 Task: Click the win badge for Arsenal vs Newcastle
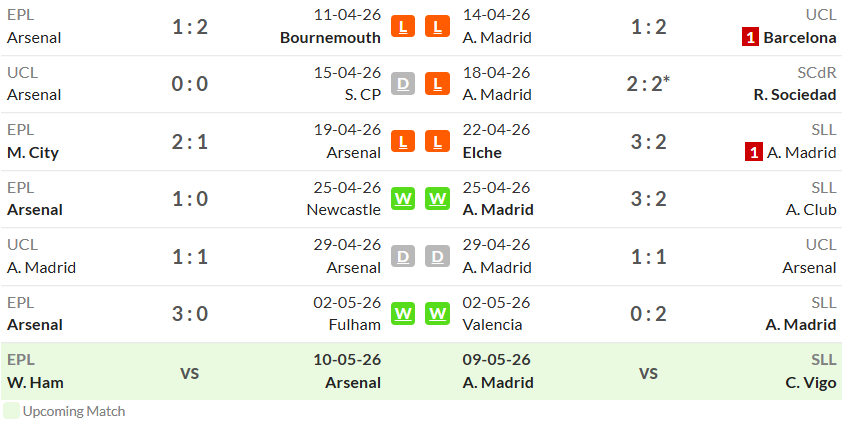click(403, 199)
